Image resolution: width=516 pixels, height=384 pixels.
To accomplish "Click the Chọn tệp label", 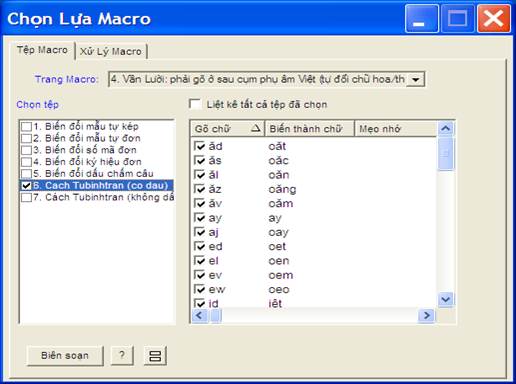I will (x=37, y=104).
